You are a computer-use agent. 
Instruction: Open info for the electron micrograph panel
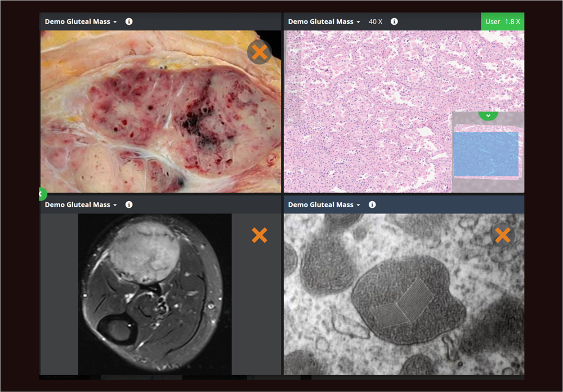[x=372, y=204]
